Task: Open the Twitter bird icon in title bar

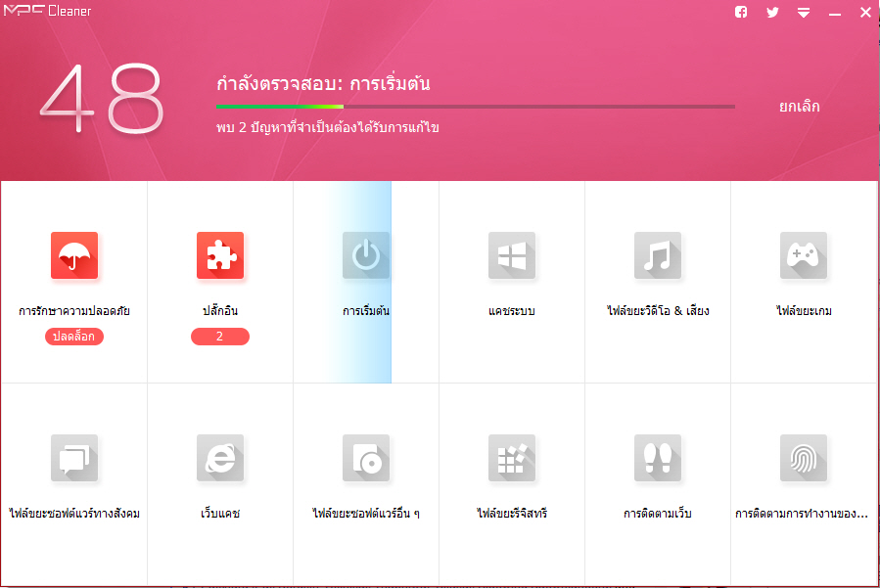Action: pyautogui.click(x=772, y=13)
